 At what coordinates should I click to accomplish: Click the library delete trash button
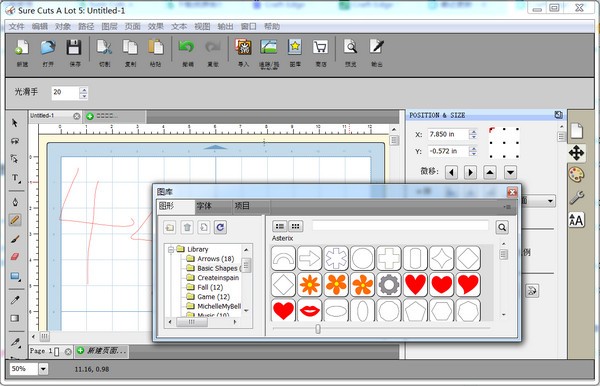187,227
